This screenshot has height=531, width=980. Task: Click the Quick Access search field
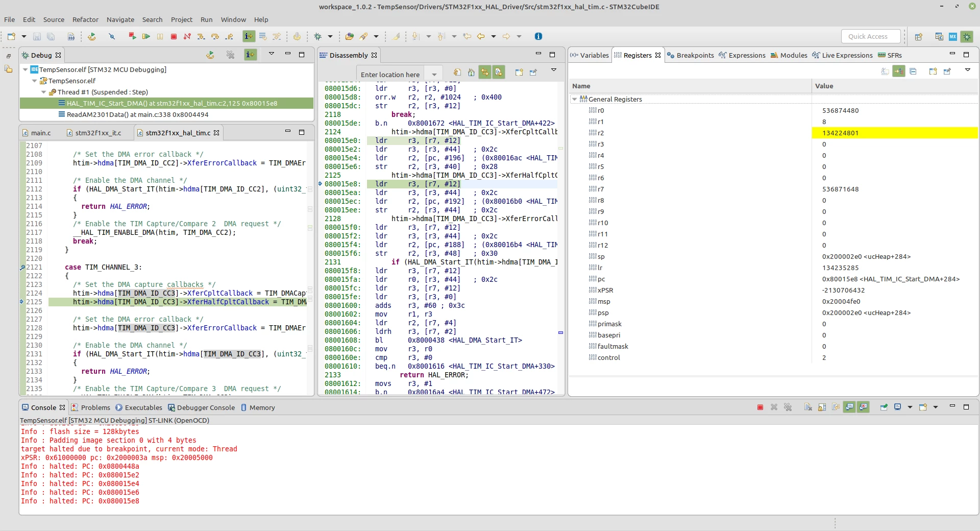coord(870,36)
